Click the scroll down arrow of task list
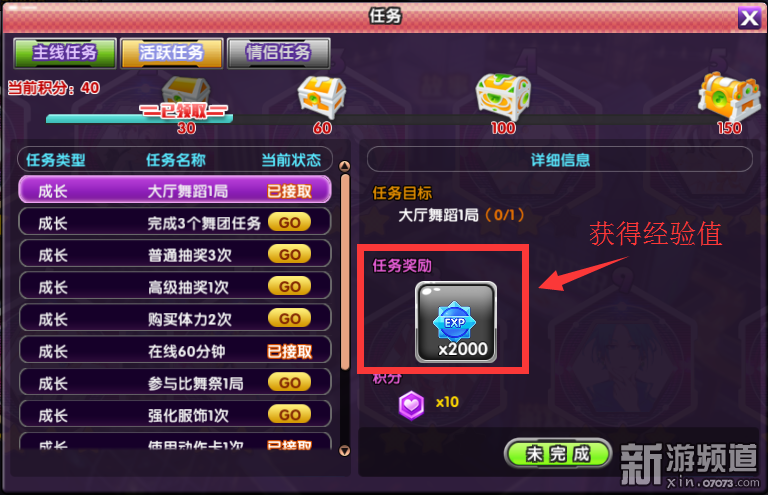 pos(345,450)
